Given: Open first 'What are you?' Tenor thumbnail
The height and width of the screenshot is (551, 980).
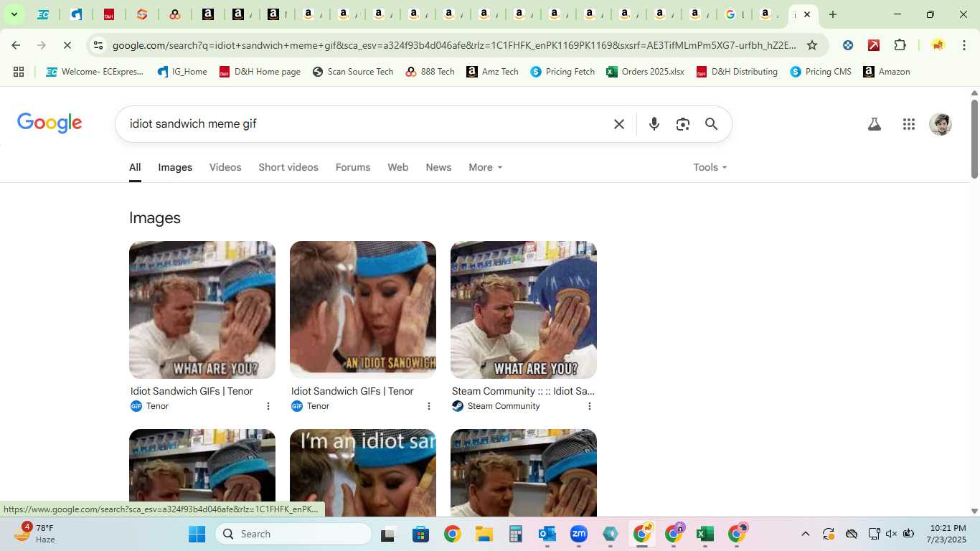Looking at the screenshot, I should [x=202, y=310].
